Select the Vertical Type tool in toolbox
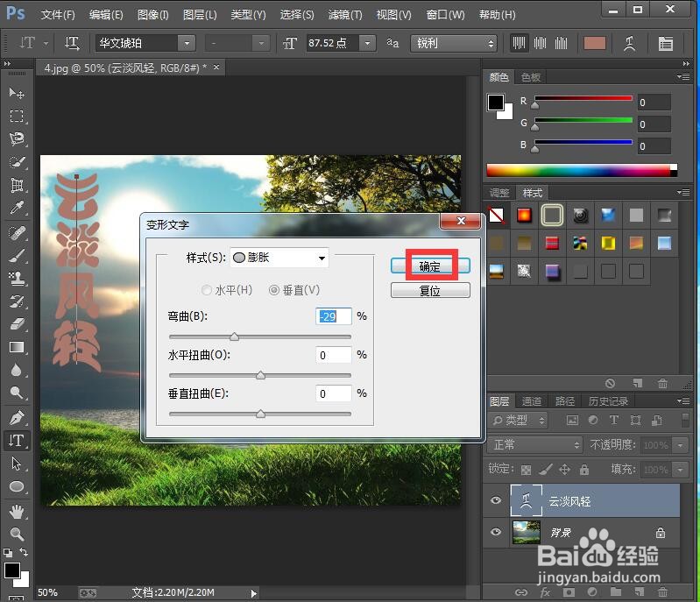 17,441
